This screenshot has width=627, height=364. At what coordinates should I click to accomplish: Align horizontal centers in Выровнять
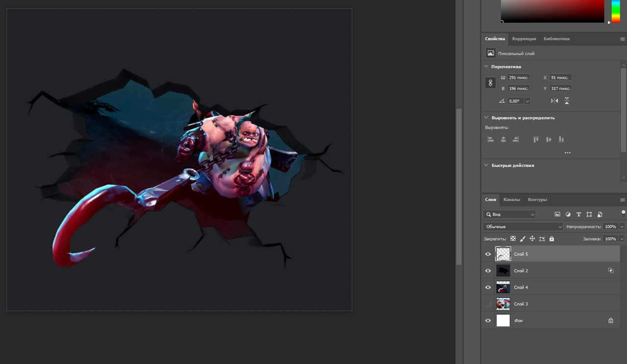coord(503,139)
